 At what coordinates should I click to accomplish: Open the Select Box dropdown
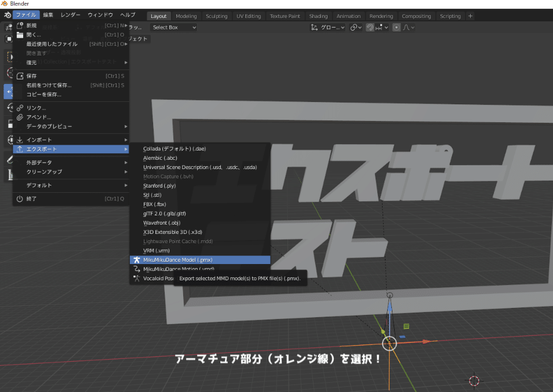(173, 27)
